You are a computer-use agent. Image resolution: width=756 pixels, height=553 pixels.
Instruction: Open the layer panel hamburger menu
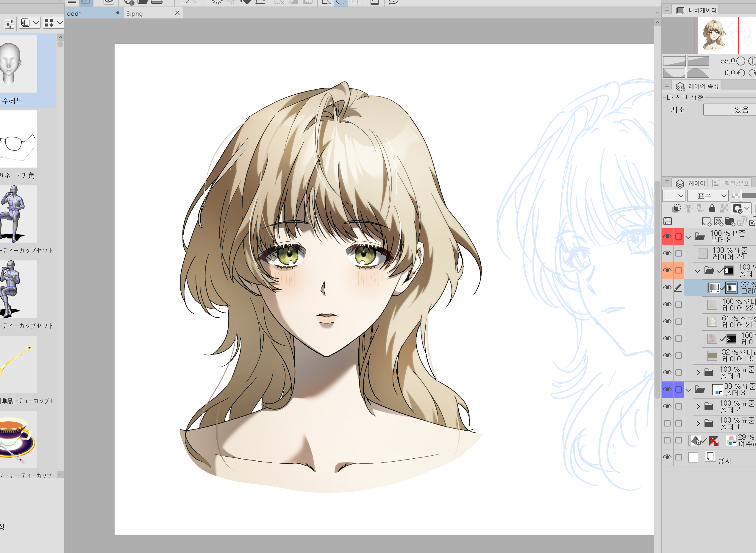tap(667, 183)
